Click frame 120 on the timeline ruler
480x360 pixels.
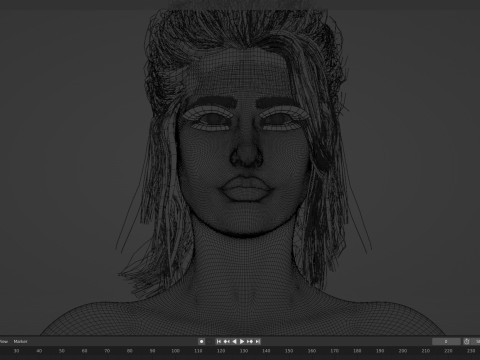[221, 351]
